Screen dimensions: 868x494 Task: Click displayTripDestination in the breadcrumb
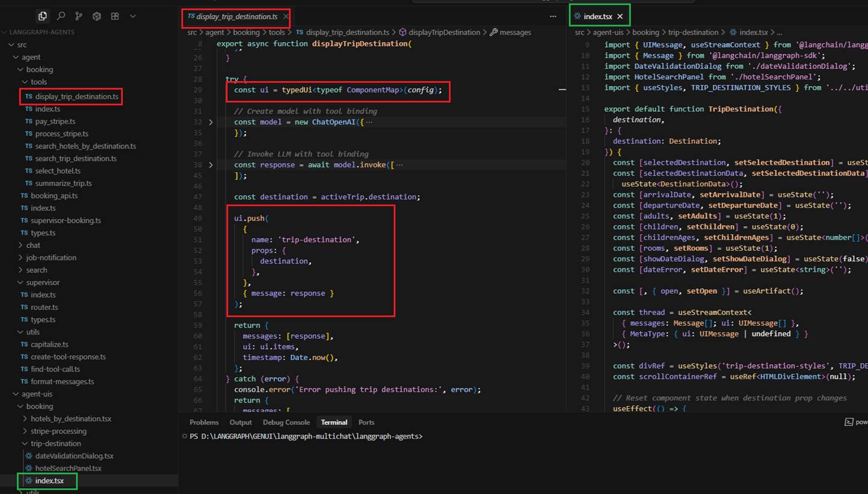click(444, 32)
